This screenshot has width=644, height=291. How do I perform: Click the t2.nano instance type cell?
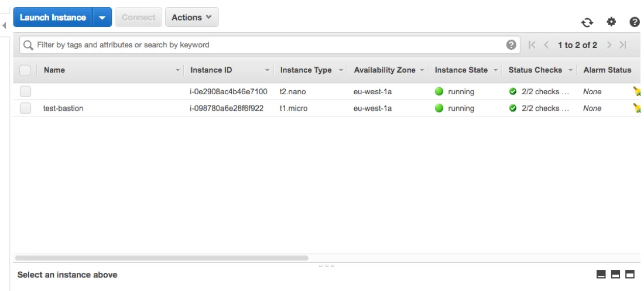(293, 92)
